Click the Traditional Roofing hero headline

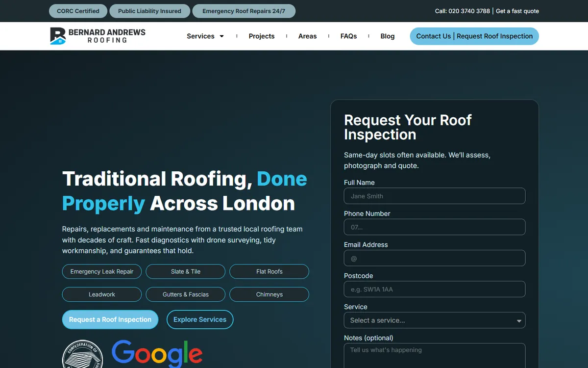(x=185, y=191)
